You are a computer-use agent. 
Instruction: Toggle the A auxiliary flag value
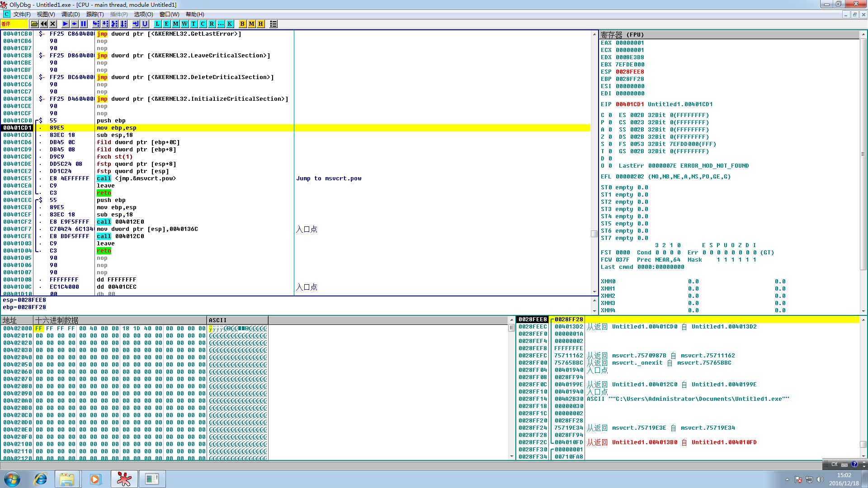[610, 130]
